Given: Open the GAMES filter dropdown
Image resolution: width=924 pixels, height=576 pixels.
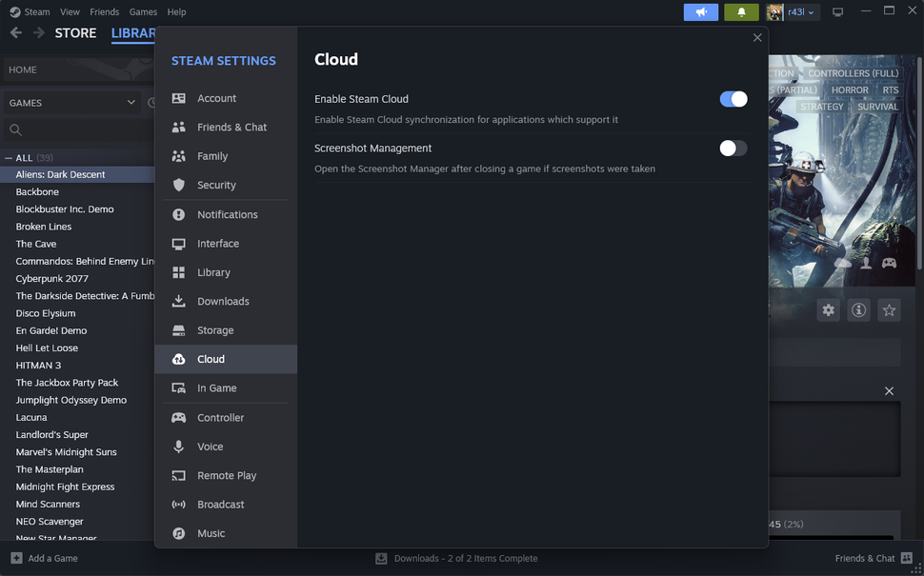Looking at the screenshot, I should (71, 102).
